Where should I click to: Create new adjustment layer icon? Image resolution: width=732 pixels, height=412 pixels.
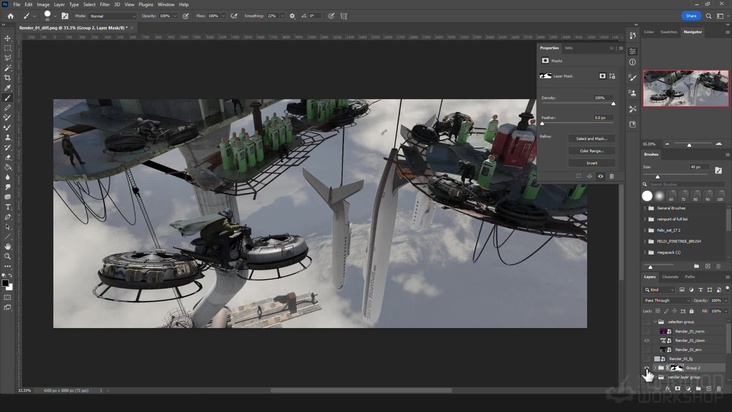[x=688, y=389]
